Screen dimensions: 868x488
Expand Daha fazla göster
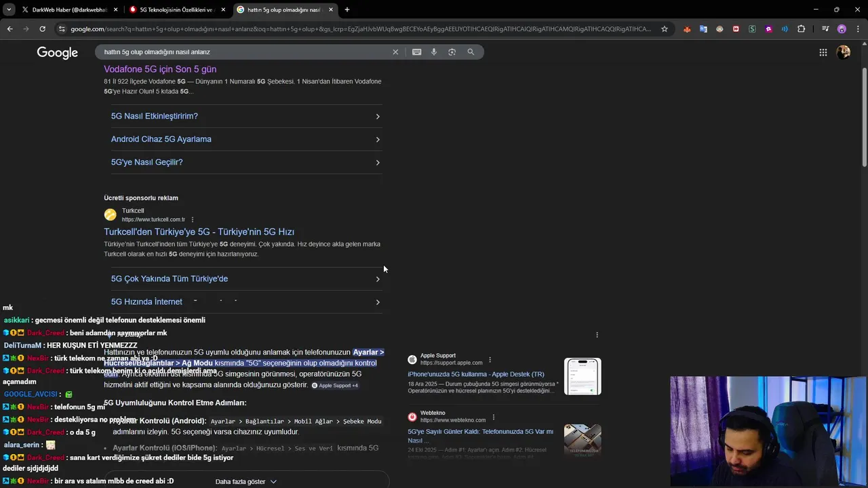click(245, 481)
